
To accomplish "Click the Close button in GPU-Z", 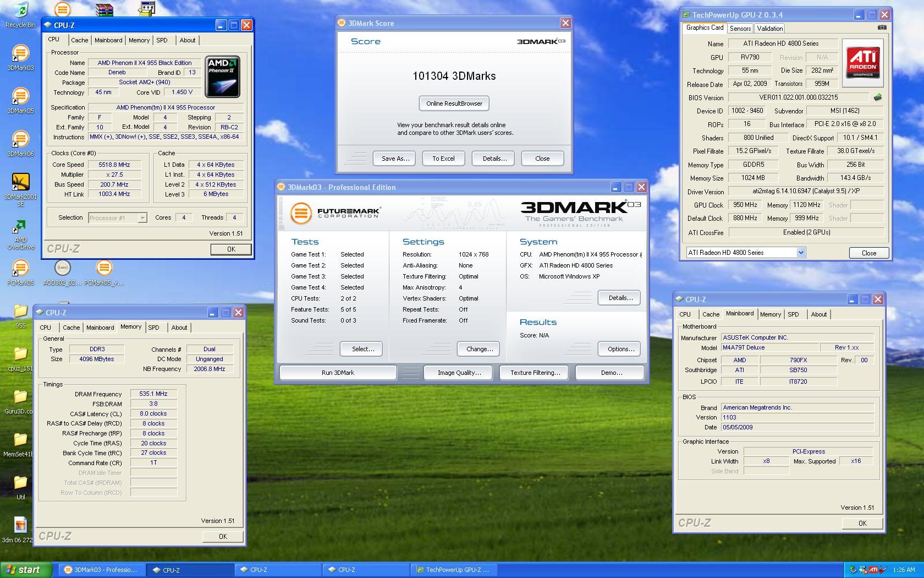I will pyautogui.click(x=869, y=253).
